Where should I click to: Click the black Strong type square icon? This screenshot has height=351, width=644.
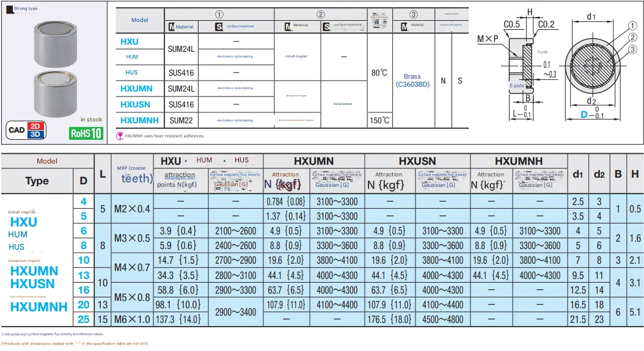[8, 8]
